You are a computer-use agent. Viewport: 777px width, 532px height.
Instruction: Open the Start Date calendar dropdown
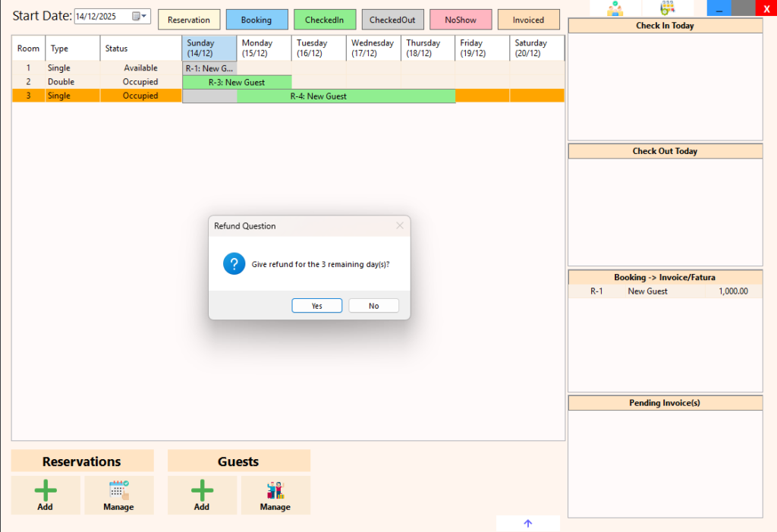coord(140,16)
